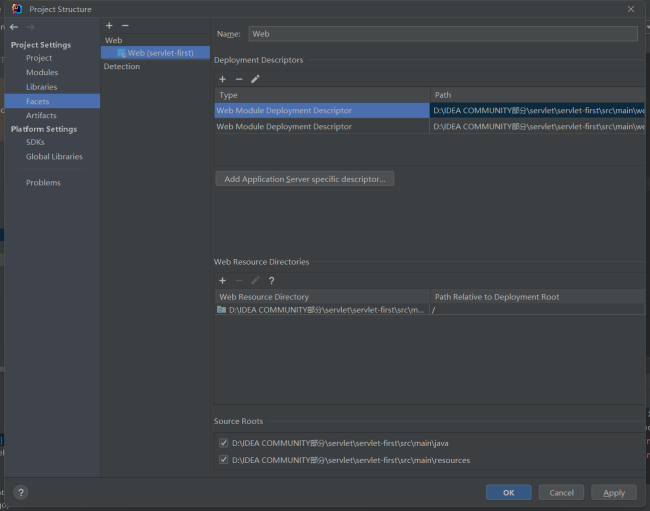Viewport: 650px width, 511px height.
Task: Click the forward navigation arrow
Action: click(30, 26)
